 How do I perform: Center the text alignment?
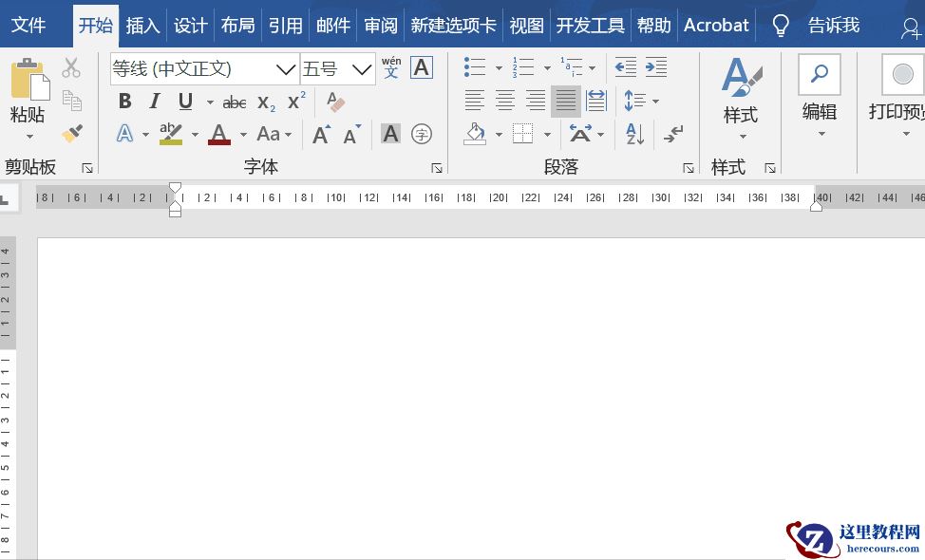tap(505, 101)
